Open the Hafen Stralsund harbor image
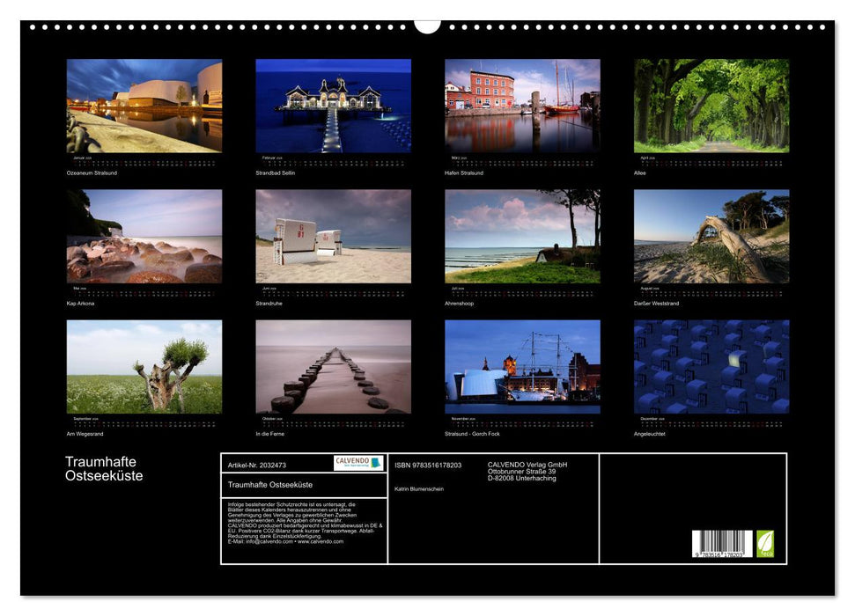The height and width of the screenshot is (616, 855). point(522,106)
